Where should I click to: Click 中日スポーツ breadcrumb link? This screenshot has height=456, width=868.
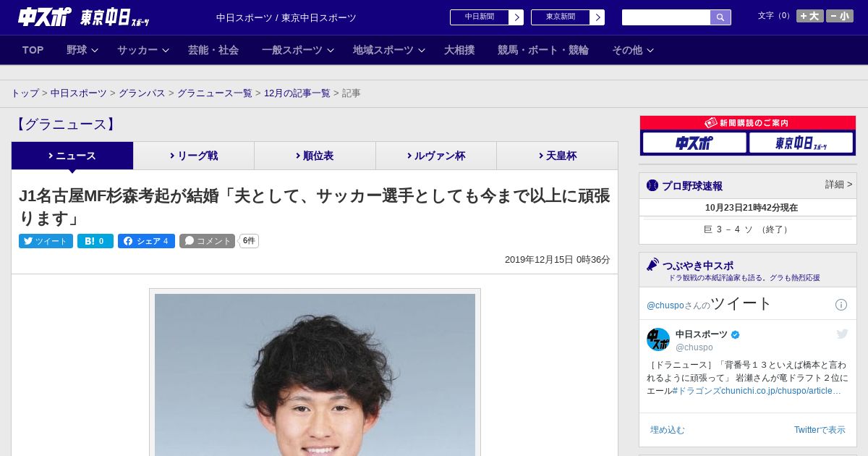79,93
